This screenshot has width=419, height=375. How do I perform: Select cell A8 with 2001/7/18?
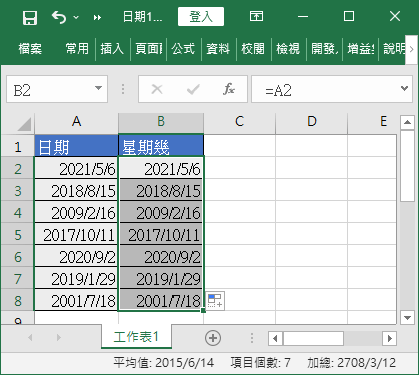point(76,300)
